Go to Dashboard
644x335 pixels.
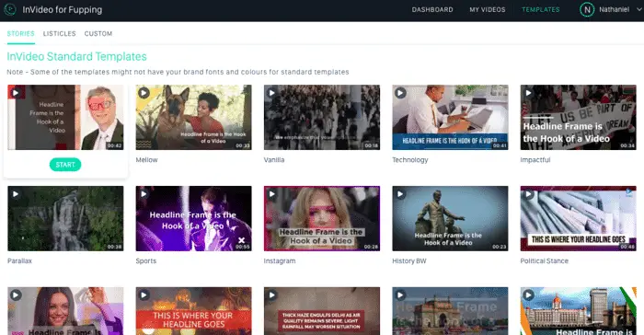pyautogui.click(x=432, y=9)
